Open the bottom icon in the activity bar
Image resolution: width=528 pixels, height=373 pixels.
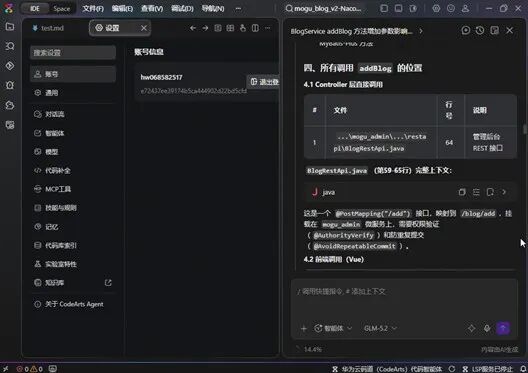tap(10, 125)
